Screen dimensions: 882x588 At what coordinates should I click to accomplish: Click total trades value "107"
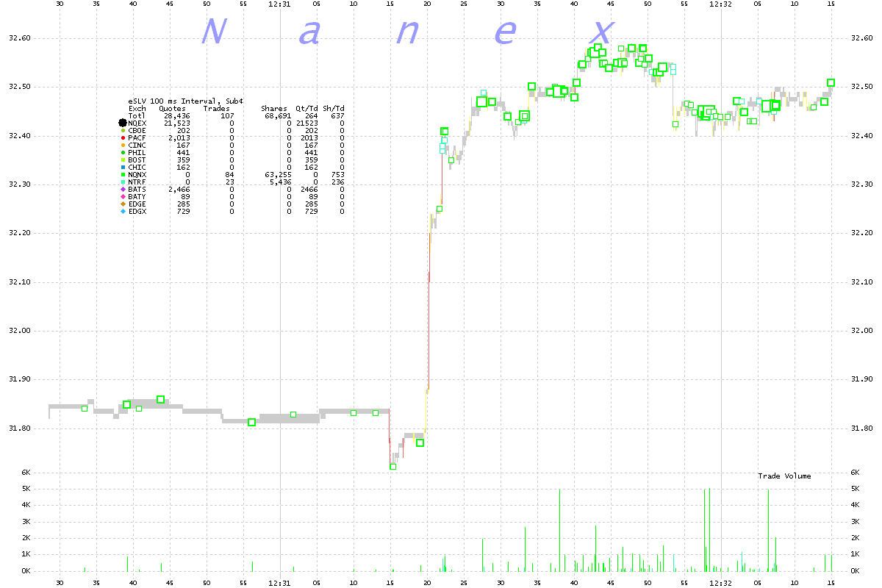pyautogui.click(x=226, y=116)
